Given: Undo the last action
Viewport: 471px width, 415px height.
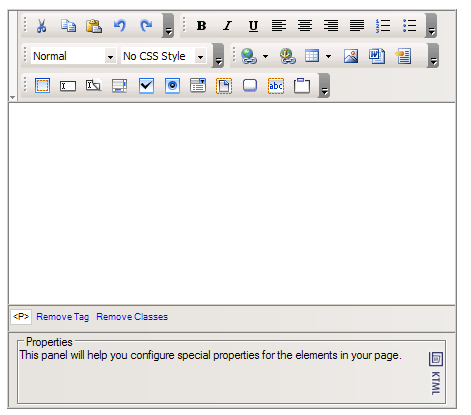Looking at the screenshot, I should 120,26.
